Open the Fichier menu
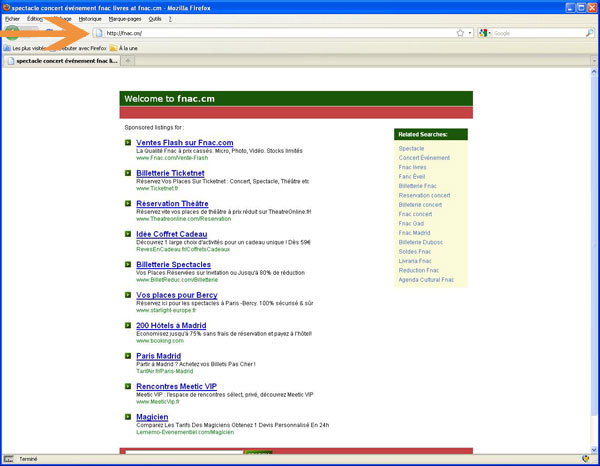This screenshot has width=600, height=466. pyautogui.click(x=12, y=19)
